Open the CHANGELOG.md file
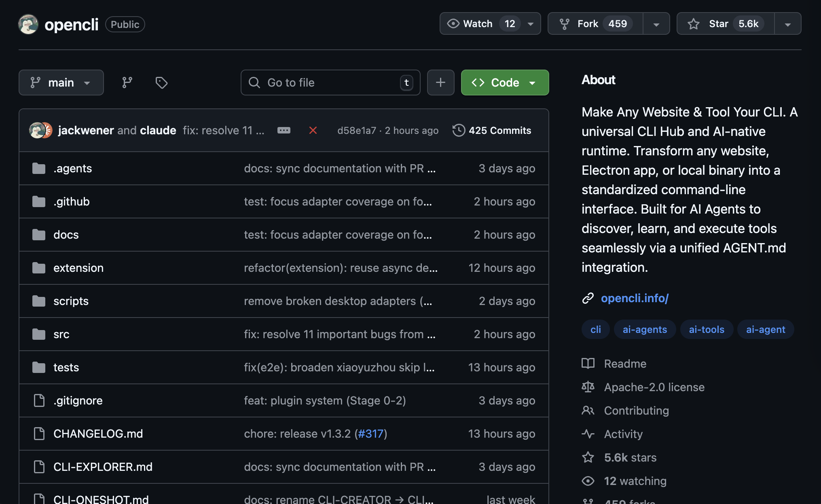 tap(98, 434)
